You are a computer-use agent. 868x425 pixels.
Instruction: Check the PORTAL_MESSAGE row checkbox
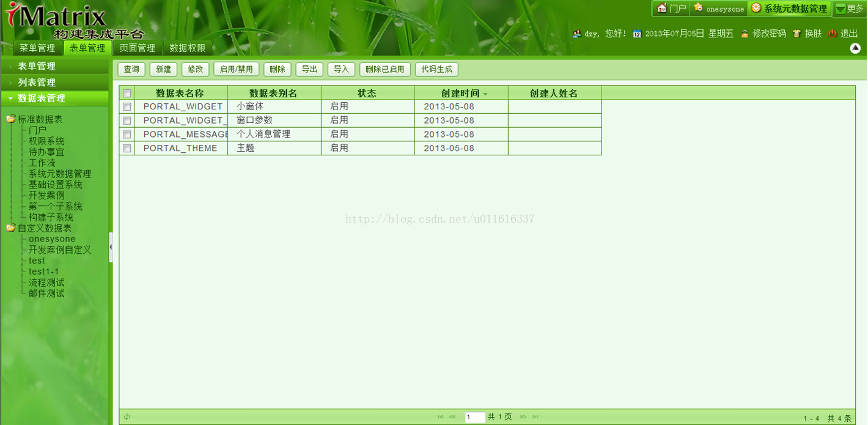[x=127, y=135]
